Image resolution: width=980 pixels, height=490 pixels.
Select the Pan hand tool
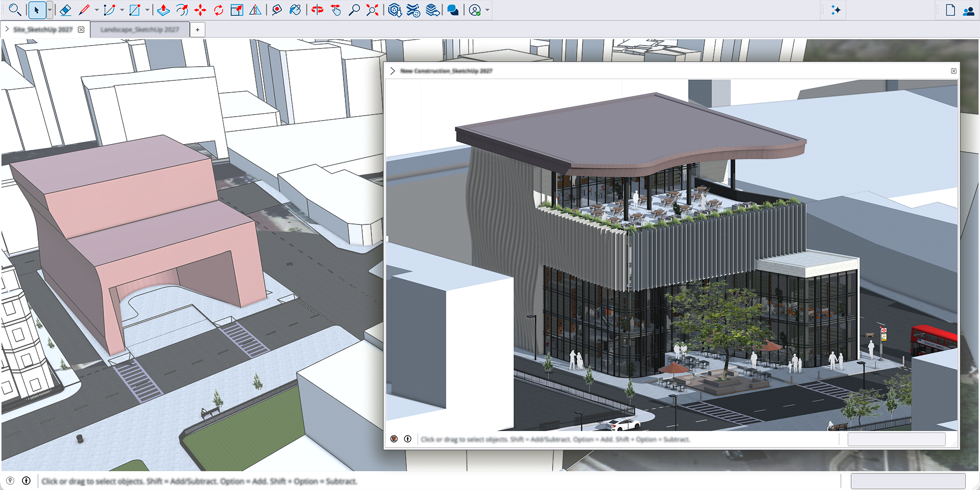336,10
